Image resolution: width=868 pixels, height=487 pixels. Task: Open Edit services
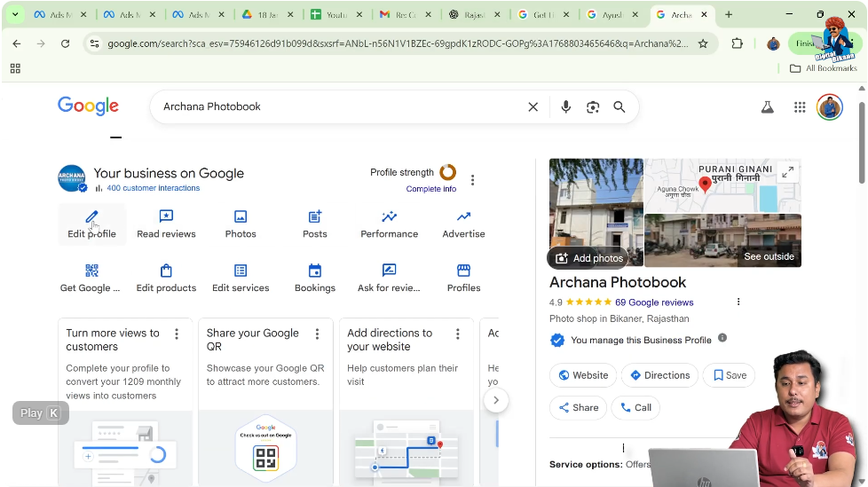coord(241,279)
